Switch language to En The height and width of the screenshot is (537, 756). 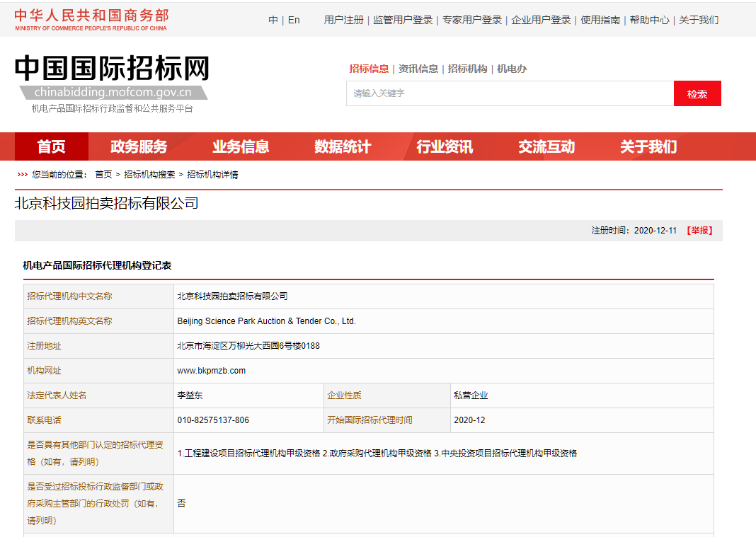point(294,20)
